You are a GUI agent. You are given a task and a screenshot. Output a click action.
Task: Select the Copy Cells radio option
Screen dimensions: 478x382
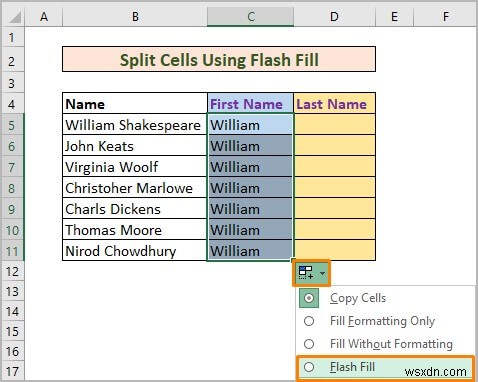309,298
